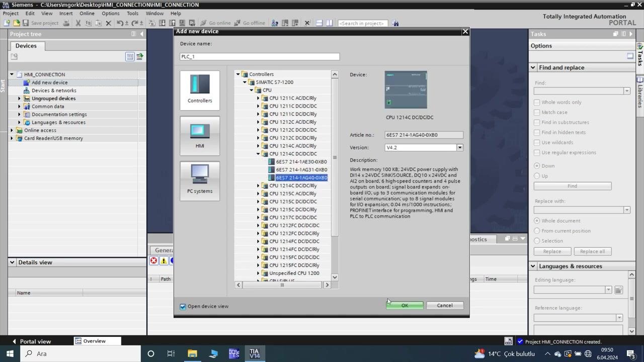Viewport: 644px width, 362px height.
Task: Toggle the Open device view checkbox
Action: pyautogui.click(x=183, y=306)
